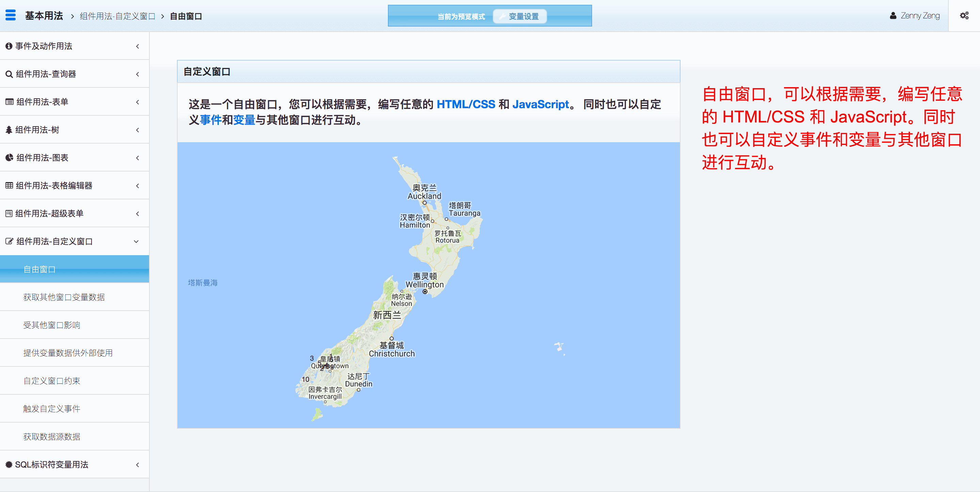Click the tree icon for 组件用法-树

[x=9, y=130]
